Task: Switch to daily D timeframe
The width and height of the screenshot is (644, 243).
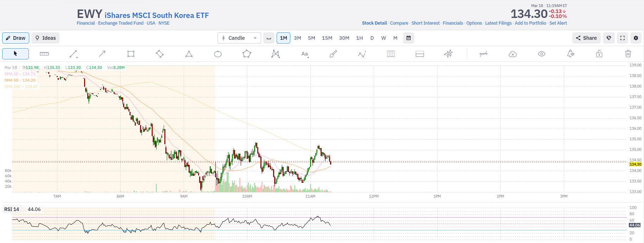Action: click(x=372, y=38)
